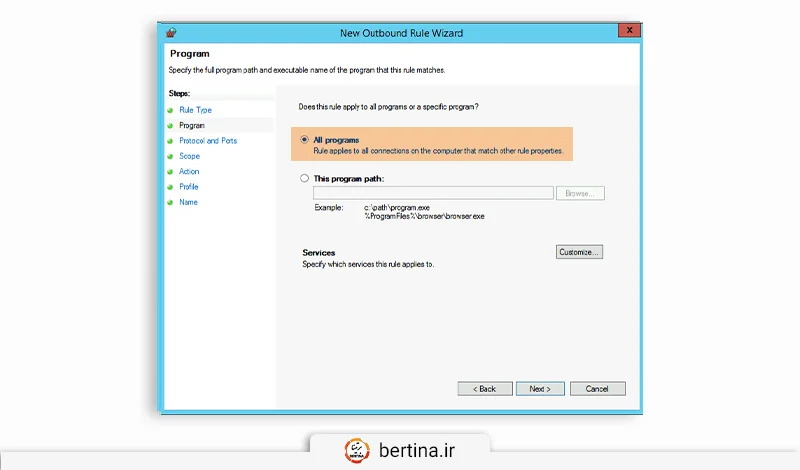This screenshot has width=800, height=470.
Task: Click the green bullet beside Action
Action: (171, 172)
